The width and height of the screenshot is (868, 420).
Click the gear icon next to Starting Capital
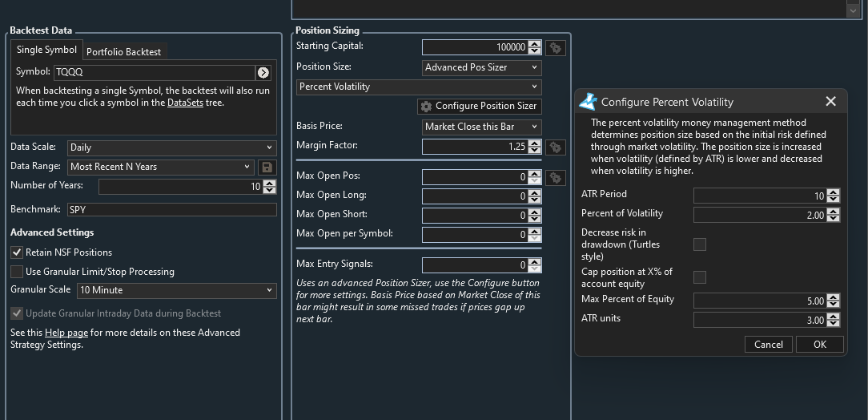[x=556, y=48]
